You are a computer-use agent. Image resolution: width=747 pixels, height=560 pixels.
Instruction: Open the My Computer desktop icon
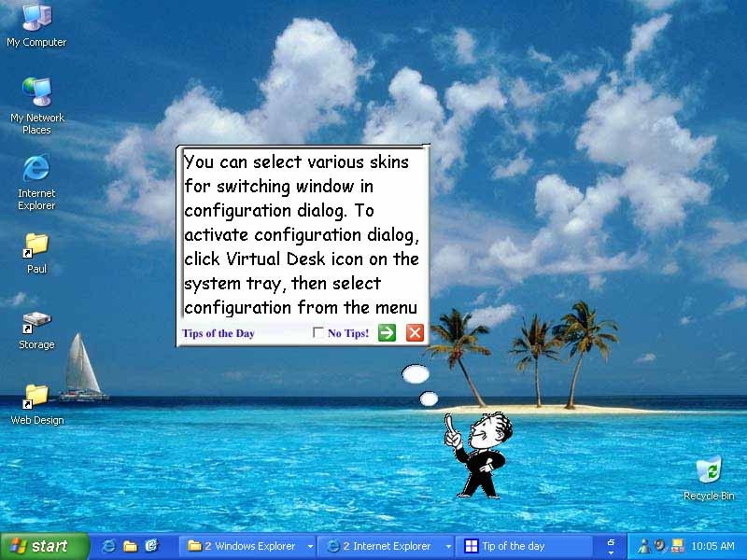pos(36,24)
